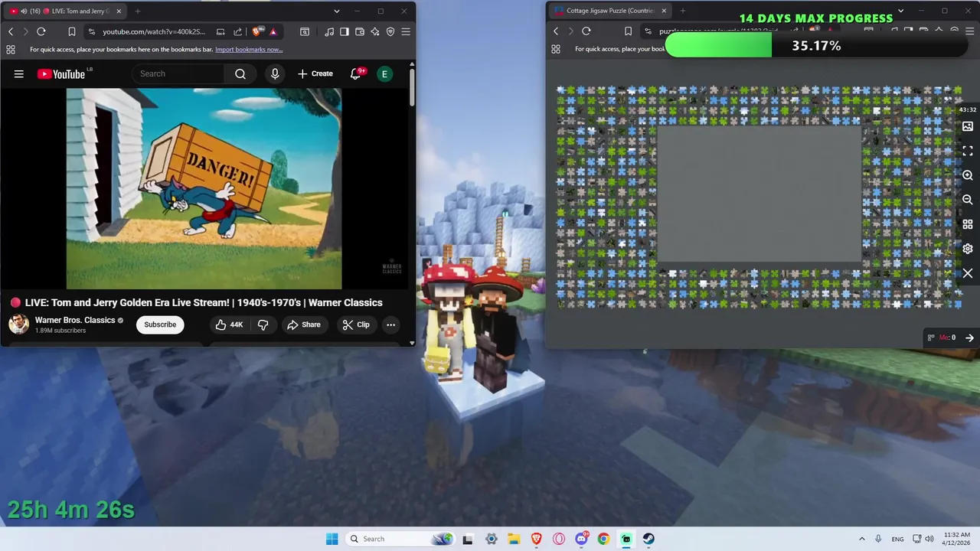Image resolution: width=980 pixels, height=551 pixels.
Task: Reload the puzzle browser page
Action: (586, 31)
